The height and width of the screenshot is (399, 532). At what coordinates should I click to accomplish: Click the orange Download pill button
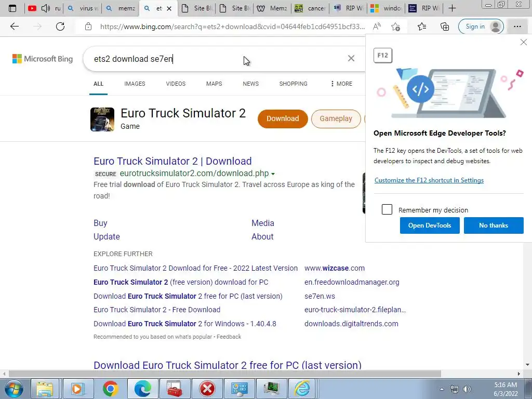pyautogui.click(x=283, y=119)
